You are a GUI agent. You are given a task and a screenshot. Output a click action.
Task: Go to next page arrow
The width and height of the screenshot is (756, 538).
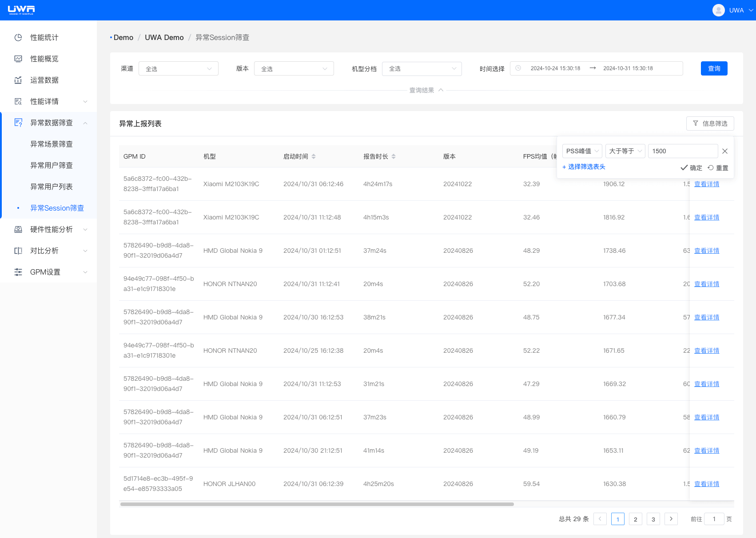[x=671, y=519]
